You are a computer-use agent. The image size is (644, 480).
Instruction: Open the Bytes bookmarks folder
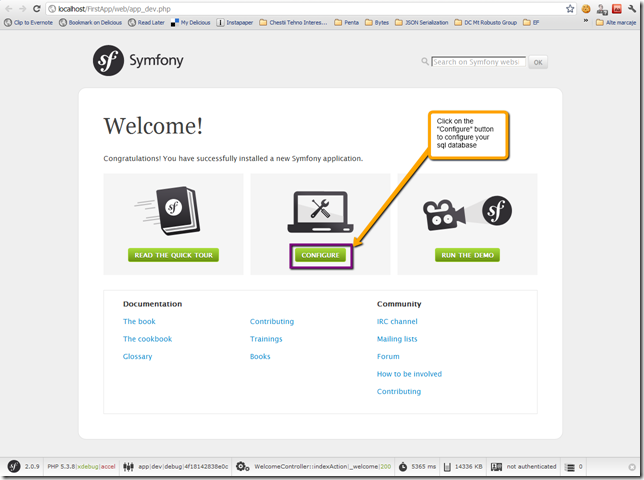[x=377, y=23]
